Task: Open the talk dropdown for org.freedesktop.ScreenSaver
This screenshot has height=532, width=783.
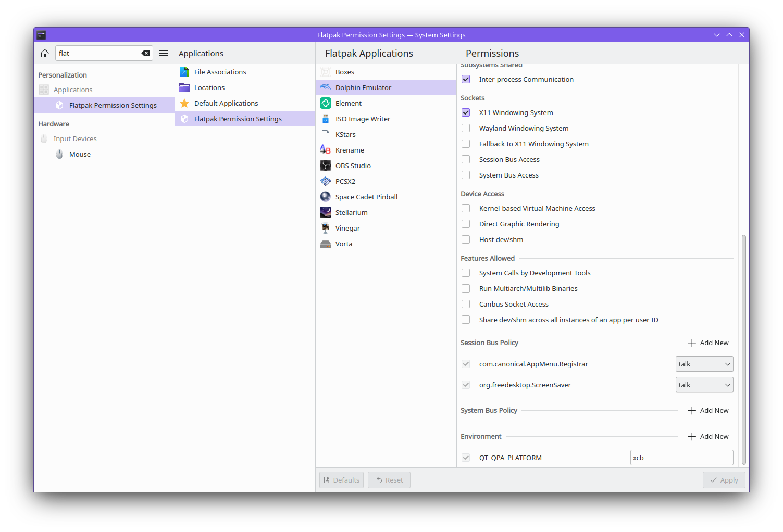Action: [704, 385]
